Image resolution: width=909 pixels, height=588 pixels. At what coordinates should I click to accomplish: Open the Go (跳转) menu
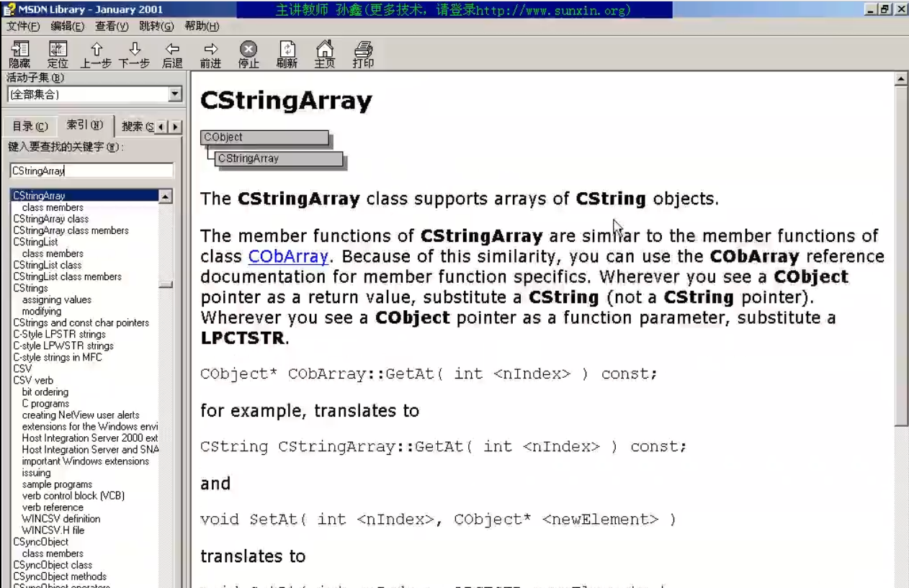156,27
